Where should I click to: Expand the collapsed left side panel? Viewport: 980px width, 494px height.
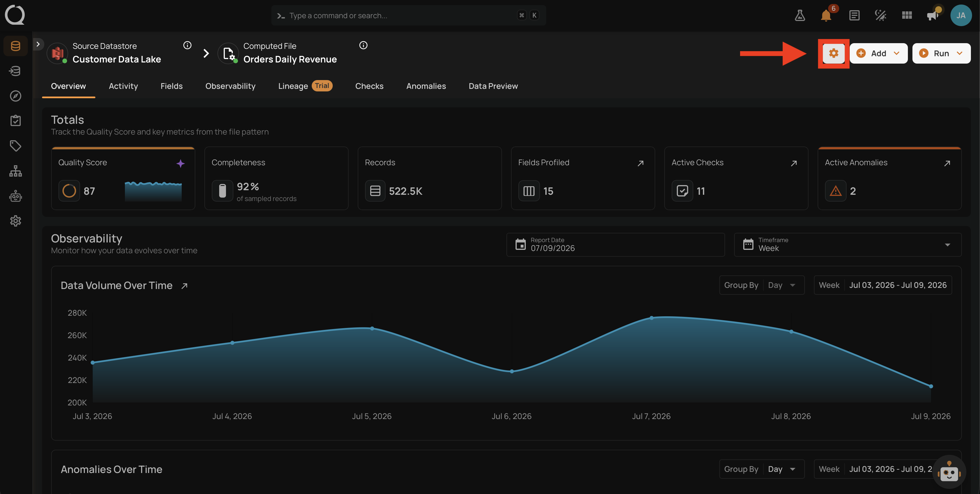(38, 44)
